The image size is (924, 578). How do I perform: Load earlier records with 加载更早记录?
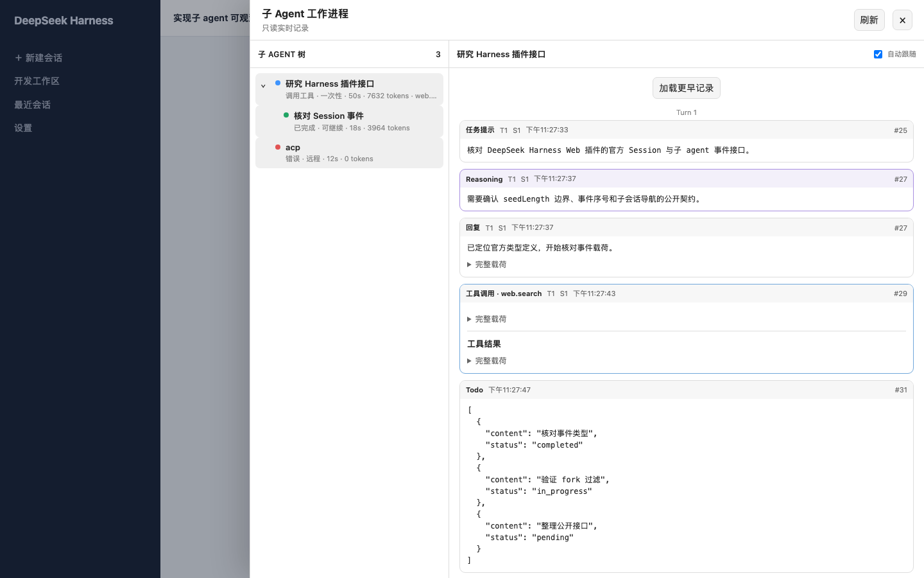point(686,88)
